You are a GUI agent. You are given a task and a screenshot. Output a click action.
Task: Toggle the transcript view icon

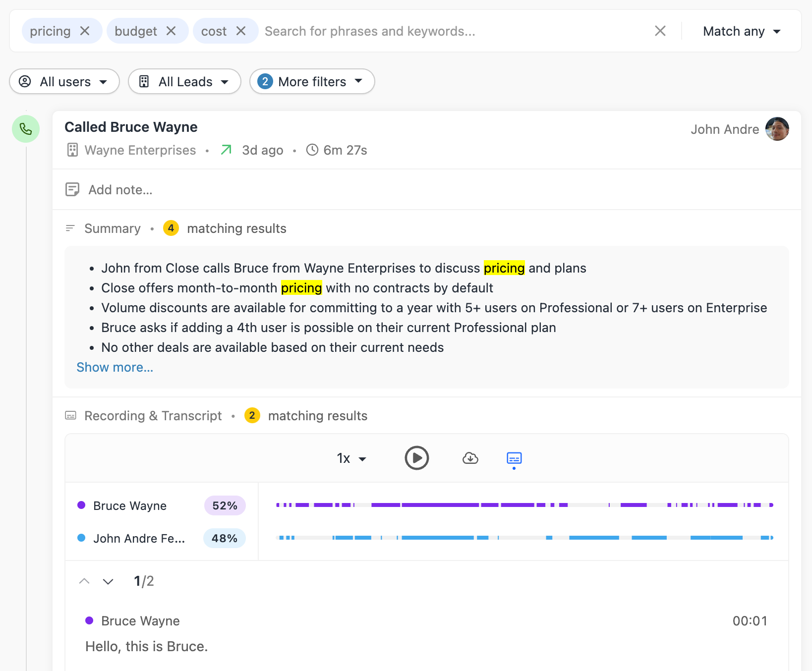(x=514, y=458)
